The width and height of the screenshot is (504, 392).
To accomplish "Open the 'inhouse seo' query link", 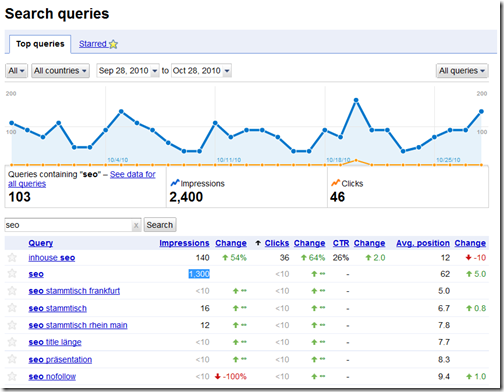I will click(52, 258).
